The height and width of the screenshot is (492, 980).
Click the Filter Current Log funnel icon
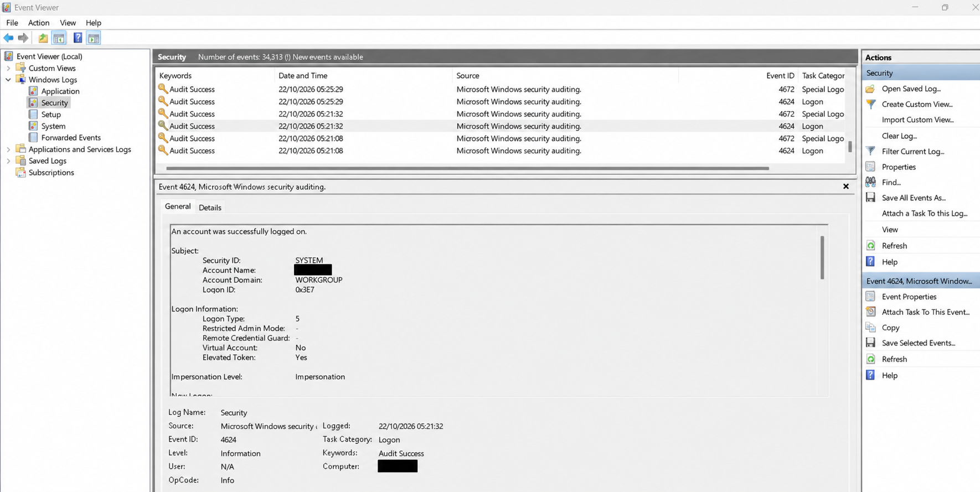coord(870,151)
